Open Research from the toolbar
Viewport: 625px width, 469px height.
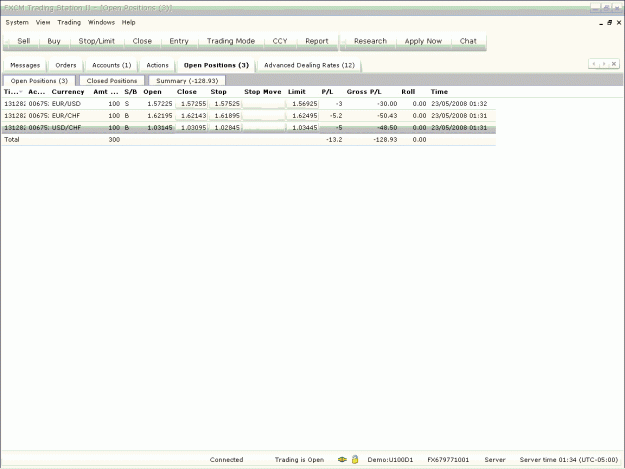pos(370,41)
